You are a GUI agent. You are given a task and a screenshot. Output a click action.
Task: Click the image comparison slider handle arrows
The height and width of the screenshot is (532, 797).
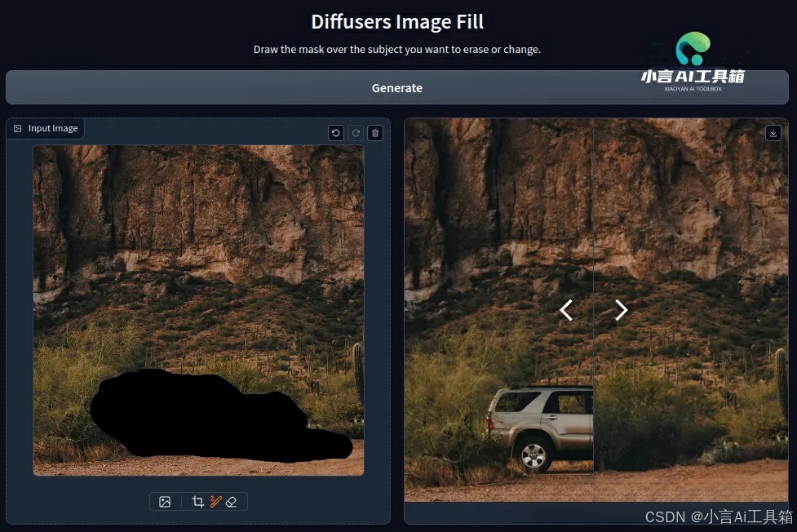(x=594, y=310)
